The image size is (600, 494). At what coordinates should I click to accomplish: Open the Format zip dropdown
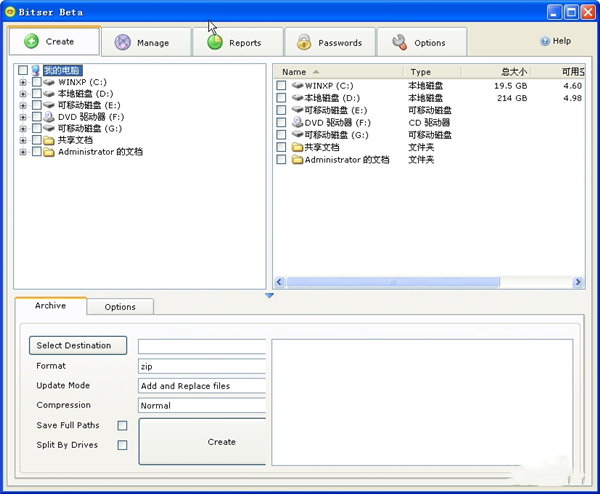pyautogui.click(x=202, y=366)
